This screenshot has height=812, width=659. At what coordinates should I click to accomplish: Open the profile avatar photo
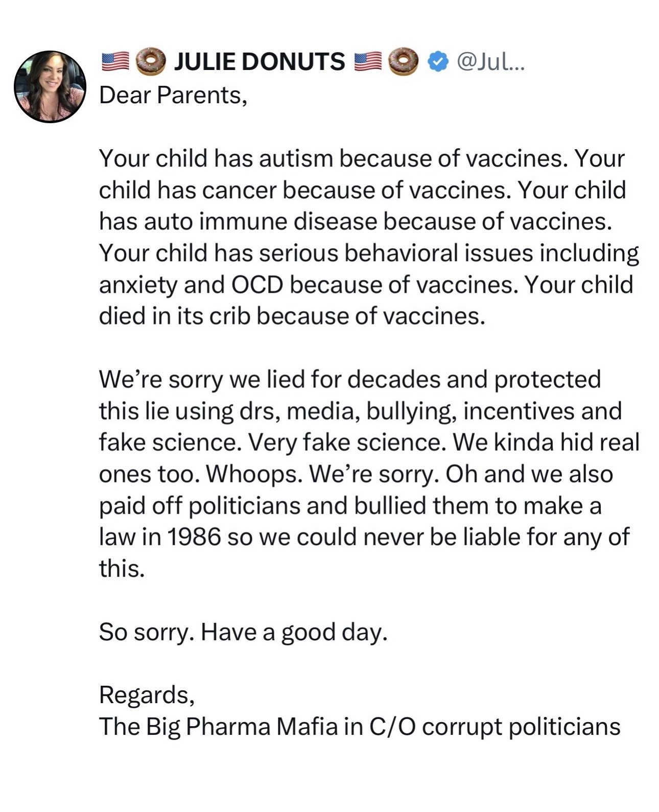pyautogui.click(x=50, y=86)
